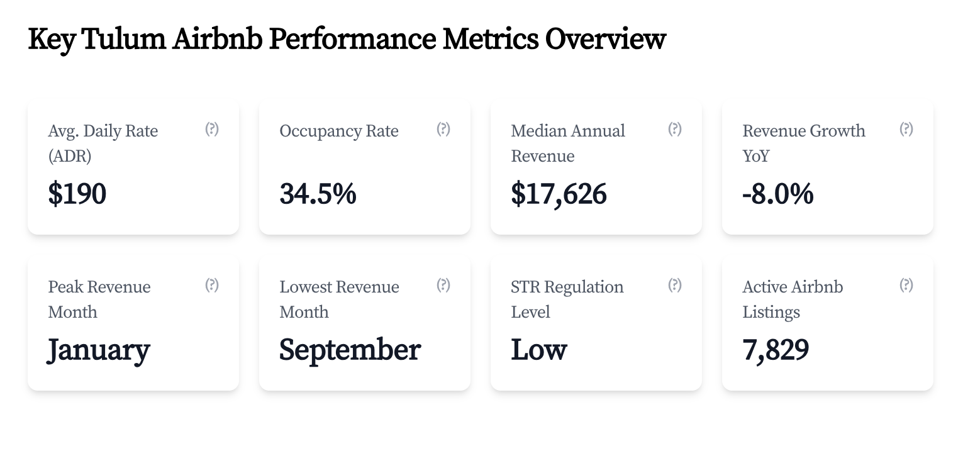
Task: Click the Active Airbnb Listings label
Action: [792, 299]
